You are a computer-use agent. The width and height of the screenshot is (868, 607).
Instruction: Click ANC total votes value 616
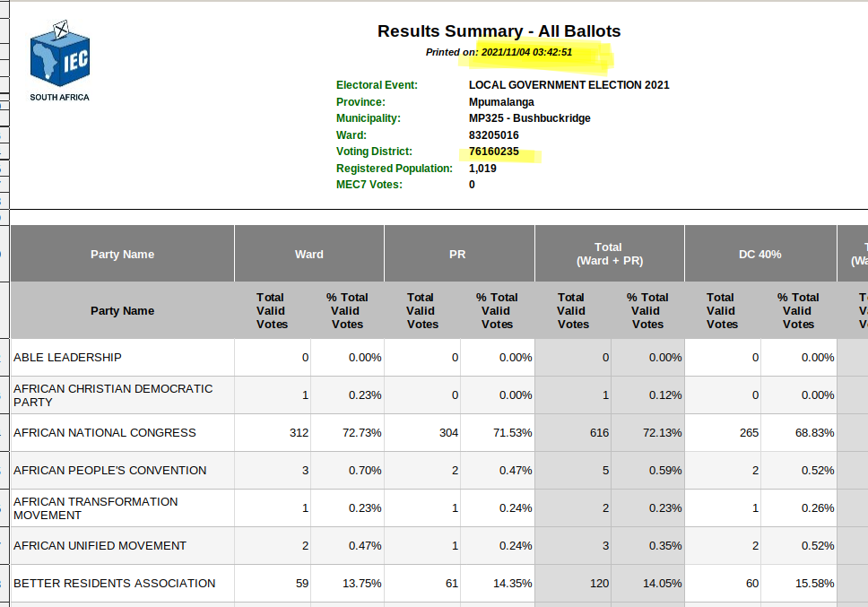coord(600,433)
